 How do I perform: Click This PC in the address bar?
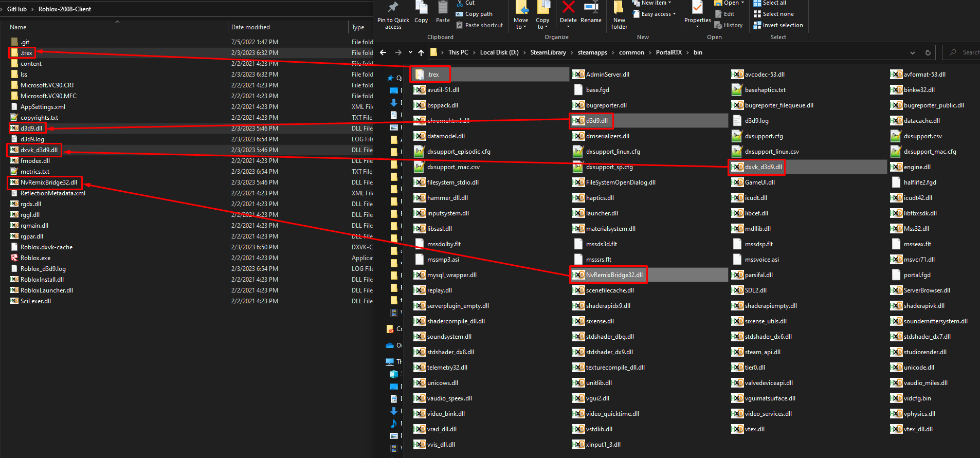tap(458, 52)
